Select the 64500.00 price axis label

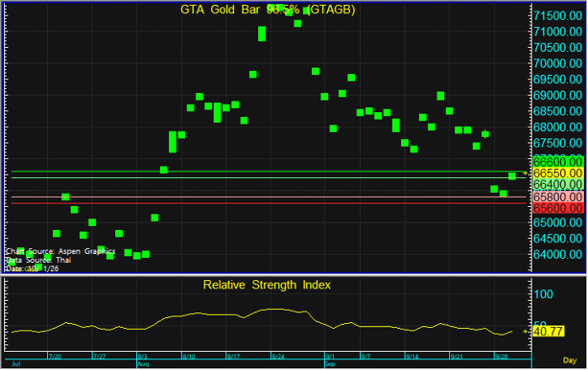(x=557, y=239)
